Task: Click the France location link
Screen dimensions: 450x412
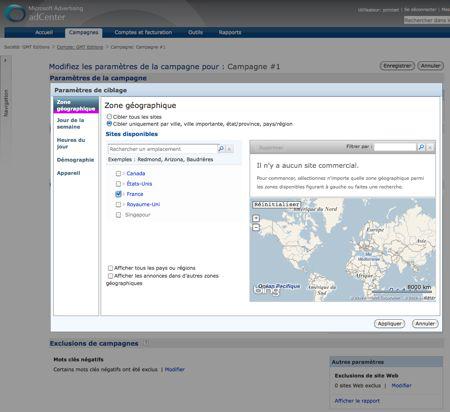Action: click(x=135, y=194)
